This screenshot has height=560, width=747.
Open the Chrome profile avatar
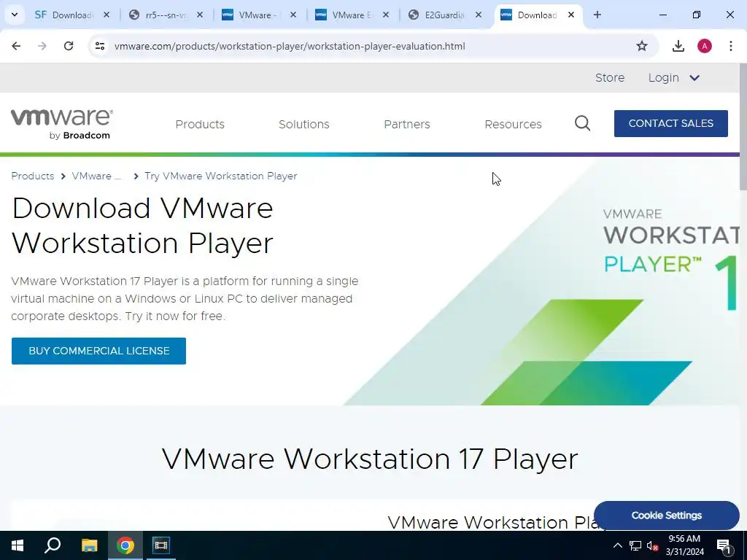click(x=705, y=46)
